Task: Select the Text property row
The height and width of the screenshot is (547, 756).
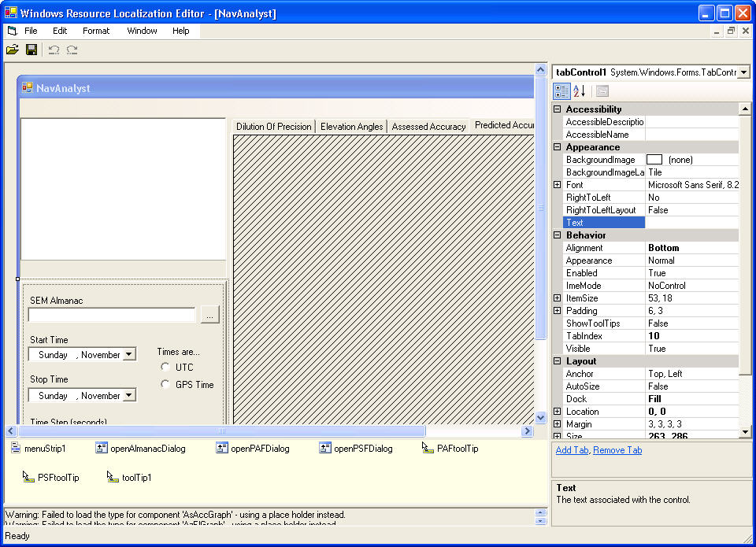Action: [651, 223]
